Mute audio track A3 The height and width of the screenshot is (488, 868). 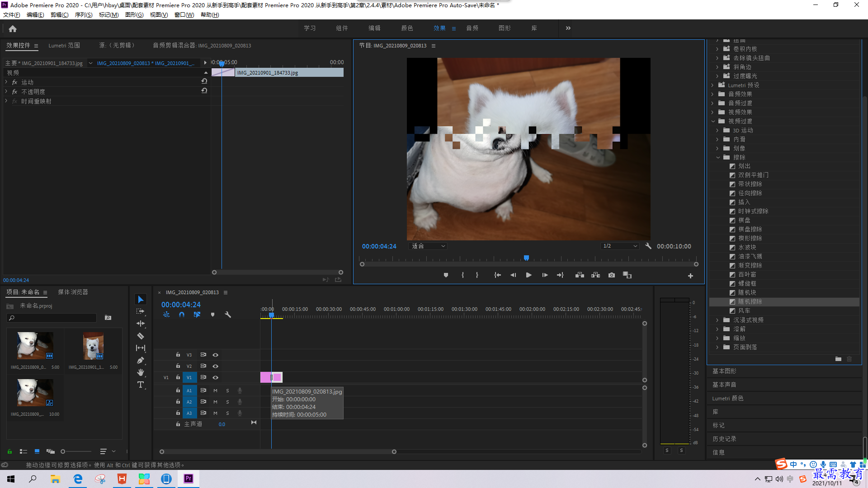(215, 413)
